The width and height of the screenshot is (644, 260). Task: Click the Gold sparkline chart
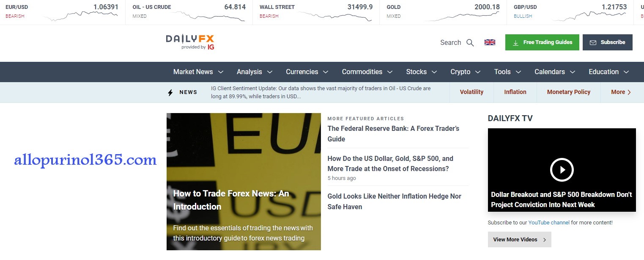tap(462, 16)
